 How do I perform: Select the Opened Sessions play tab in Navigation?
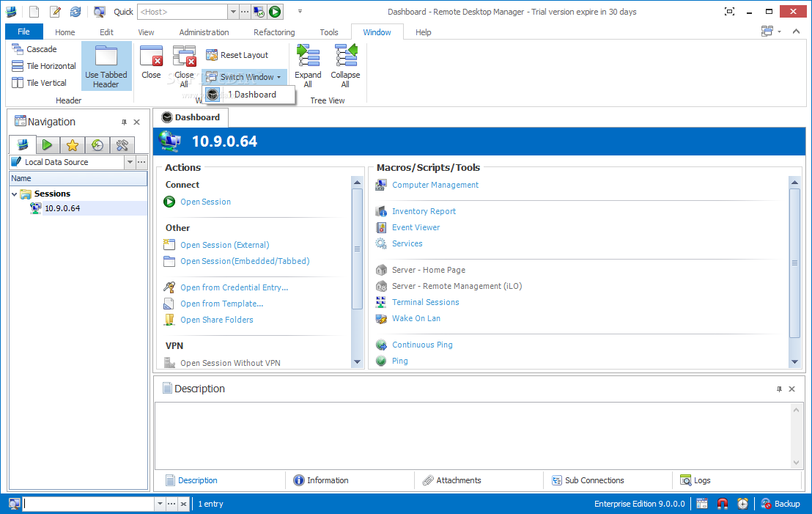[47, 145]
